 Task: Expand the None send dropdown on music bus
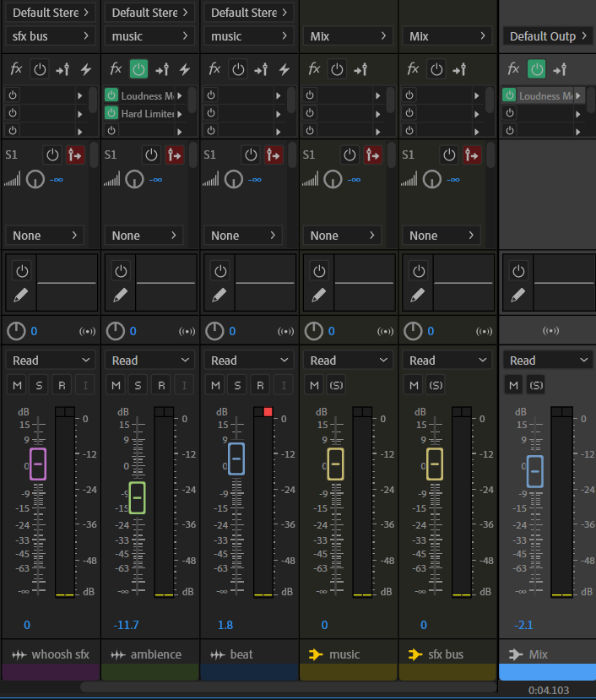(x=348, y=236)
